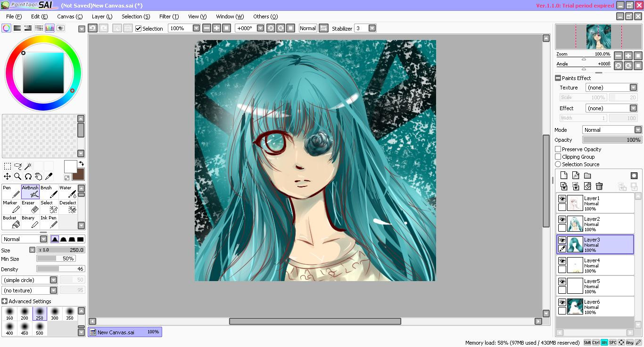Select the 300 brush size preset

coord(55,314)
